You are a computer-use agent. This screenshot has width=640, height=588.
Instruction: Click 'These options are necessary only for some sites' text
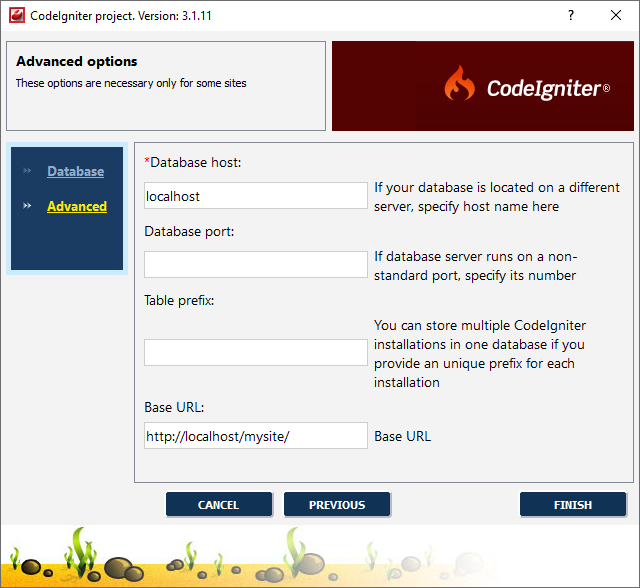131,83
